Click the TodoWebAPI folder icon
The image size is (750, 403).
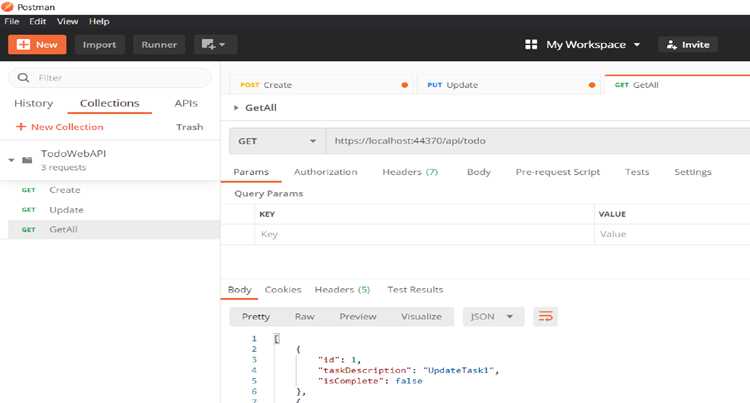tap(27, 160)
